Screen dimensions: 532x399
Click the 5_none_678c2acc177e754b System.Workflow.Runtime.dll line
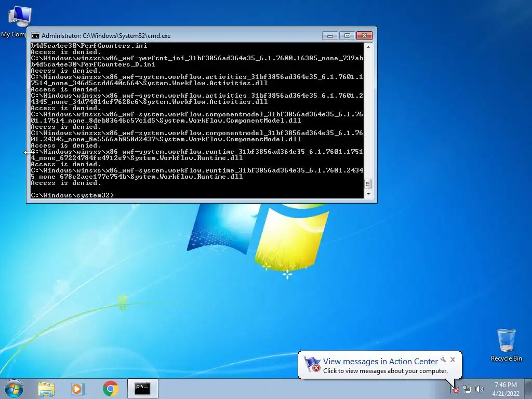[x=137, y=177]
